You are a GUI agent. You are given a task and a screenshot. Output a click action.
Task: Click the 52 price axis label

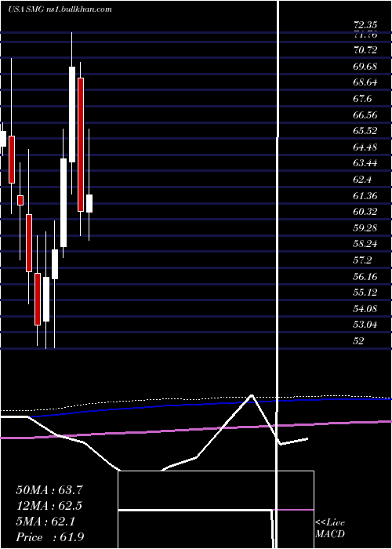pyautogui.click(x=359, y=341)
